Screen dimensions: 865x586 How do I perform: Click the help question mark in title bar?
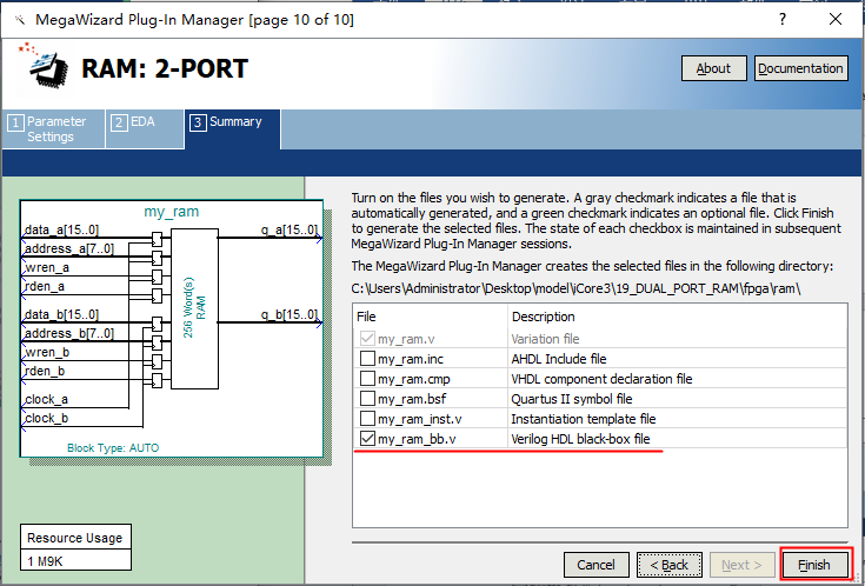click(x=780, y=19)
